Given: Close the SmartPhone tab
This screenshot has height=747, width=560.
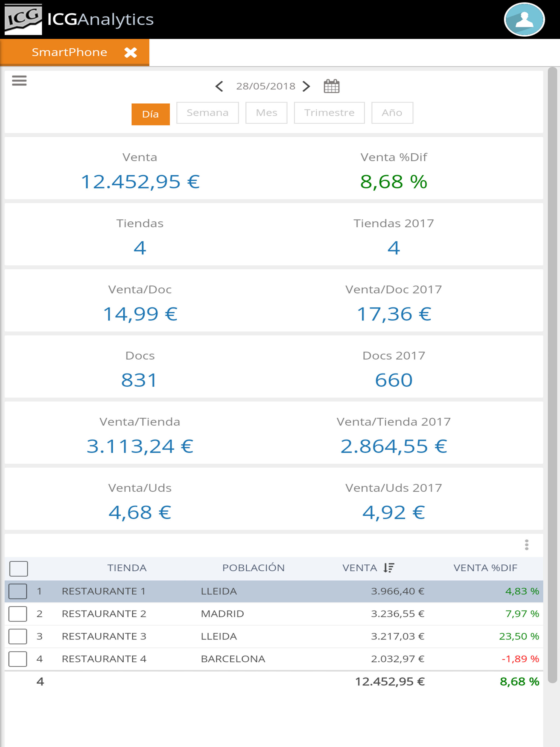Looking at the screenshot, I should coord(130,52).
